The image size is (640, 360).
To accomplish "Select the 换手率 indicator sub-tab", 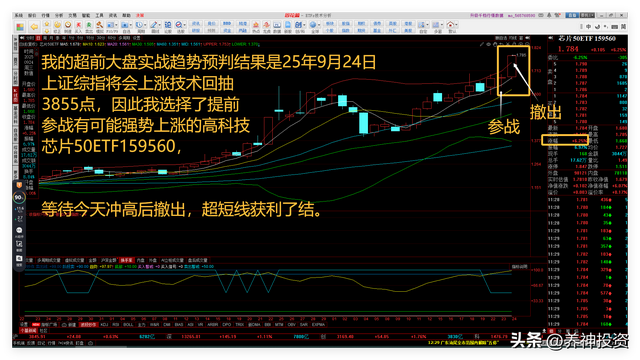I will click(127, 260).
